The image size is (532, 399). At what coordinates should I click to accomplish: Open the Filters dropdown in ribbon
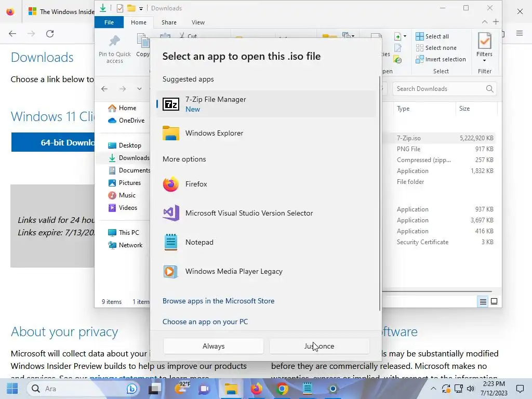coord(484,48)
